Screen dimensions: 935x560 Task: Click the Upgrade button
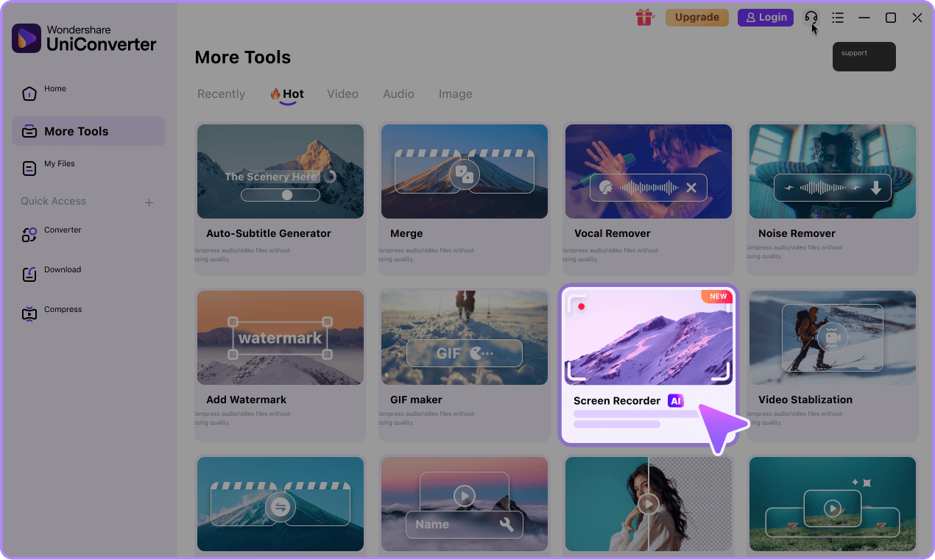[x=696, y=16]
